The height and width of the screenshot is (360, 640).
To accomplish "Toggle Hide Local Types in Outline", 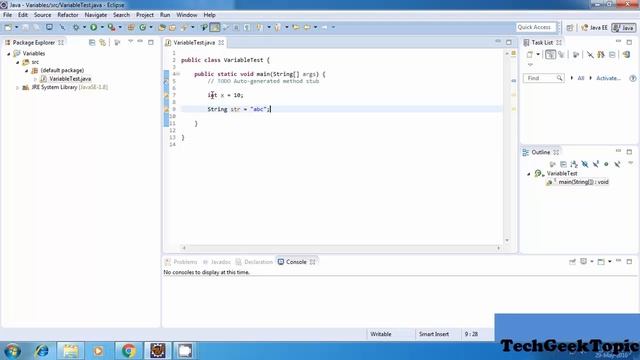I will [617, 164].
